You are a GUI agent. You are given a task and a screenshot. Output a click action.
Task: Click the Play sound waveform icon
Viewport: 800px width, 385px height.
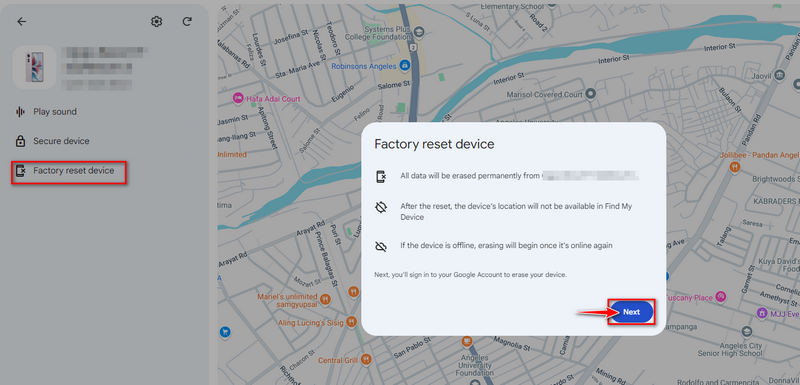[20, 112]
